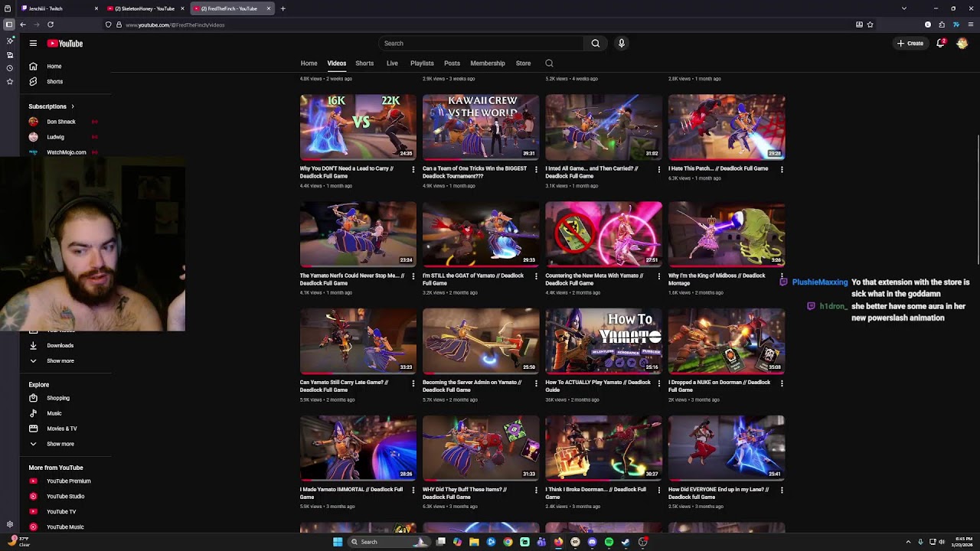This screenshot has width=980, height=551.
Task: Open 'Countering the New Meta with Yamato' thumbnail
Action: click(x=603, y=233)
